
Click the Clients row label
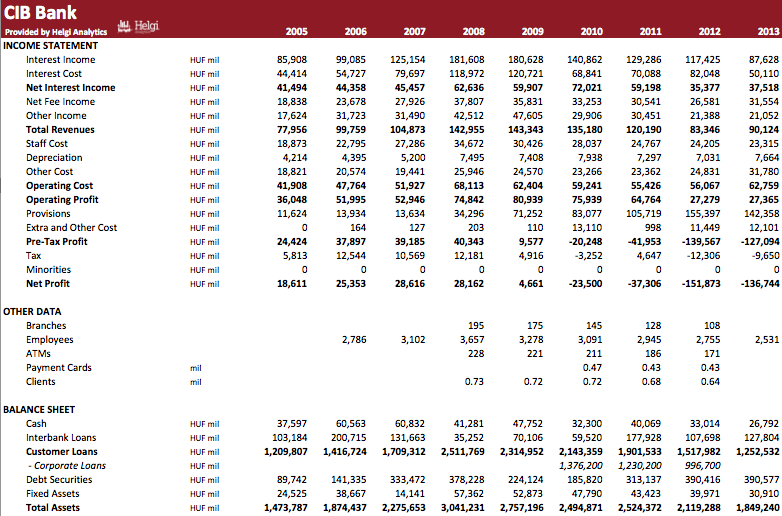tap(40, 381)
